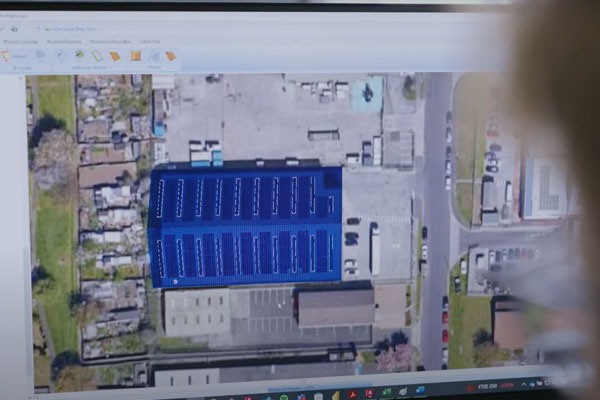Open the blue app icon right of Excel
Screen dimensions: 600x400
pos(420,390)
